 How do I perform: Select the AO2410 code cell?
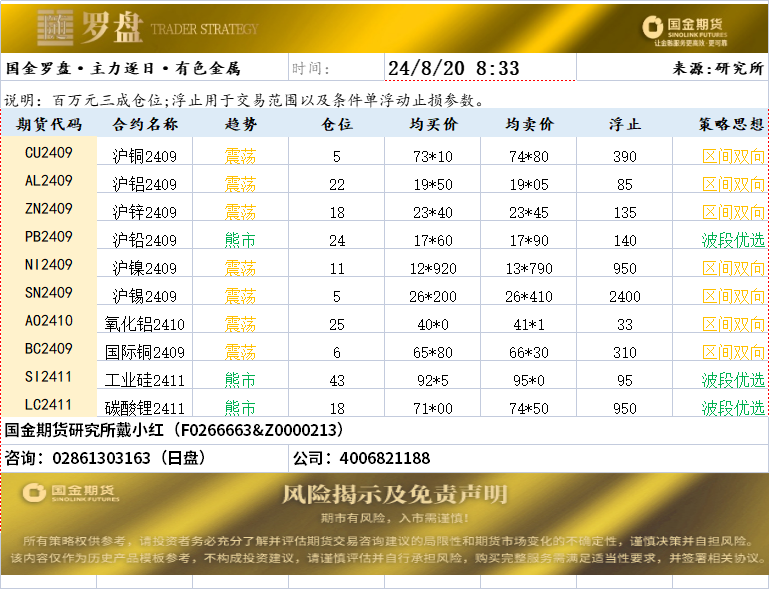(x=49, y=319)
